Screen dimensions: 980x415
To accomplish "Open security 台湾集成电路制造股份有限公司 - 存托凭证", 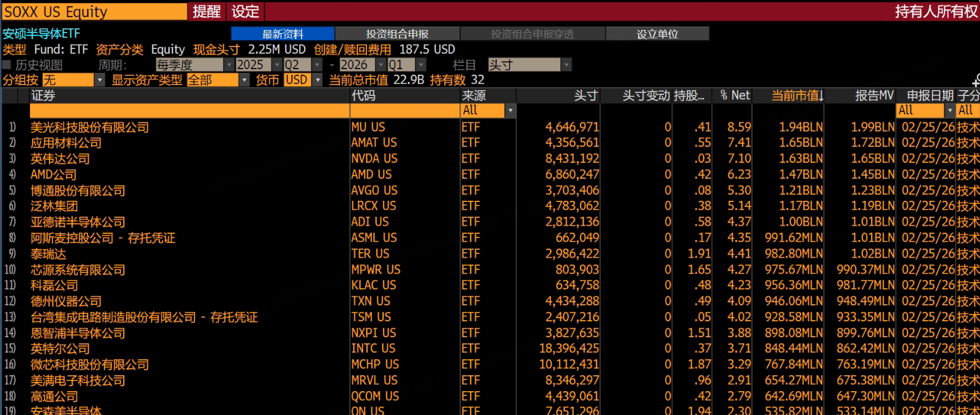I will click(x=144, y=317).
